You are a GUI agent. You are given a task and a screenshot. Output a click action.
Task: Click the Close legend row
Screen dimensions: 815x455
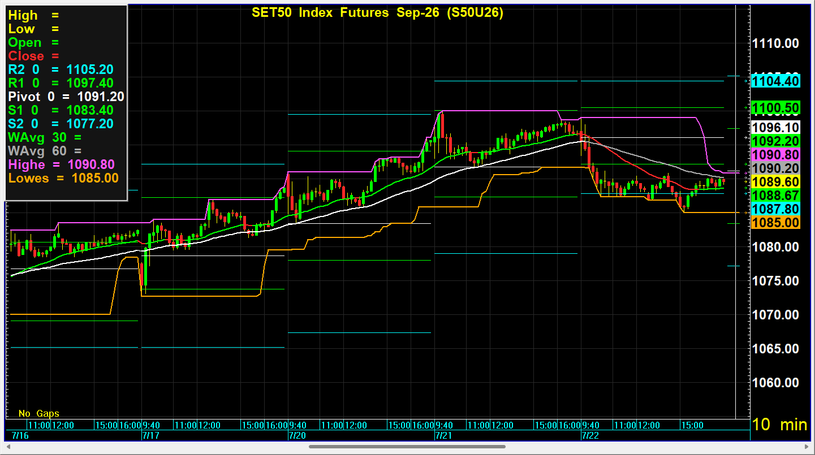(33, 56)
